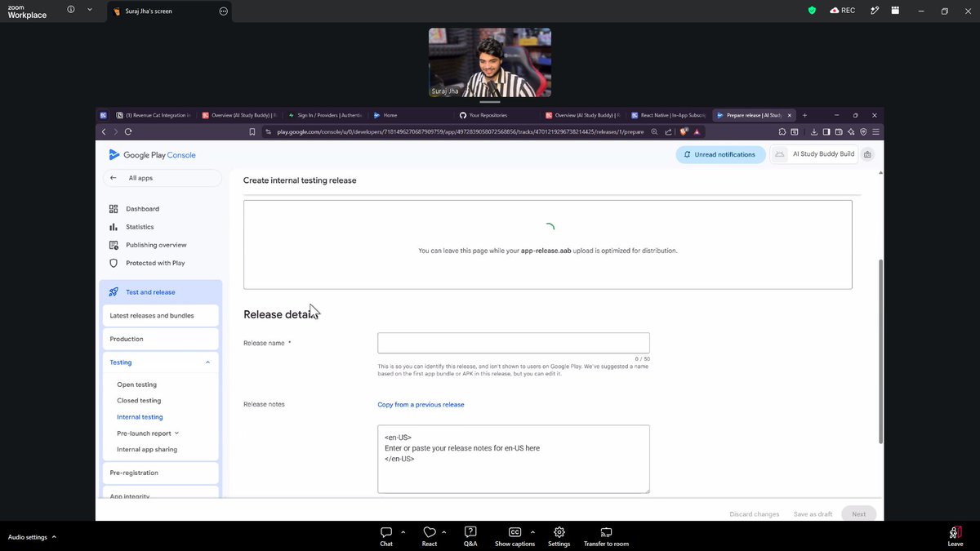Go back to All apps

pos(161,178)
